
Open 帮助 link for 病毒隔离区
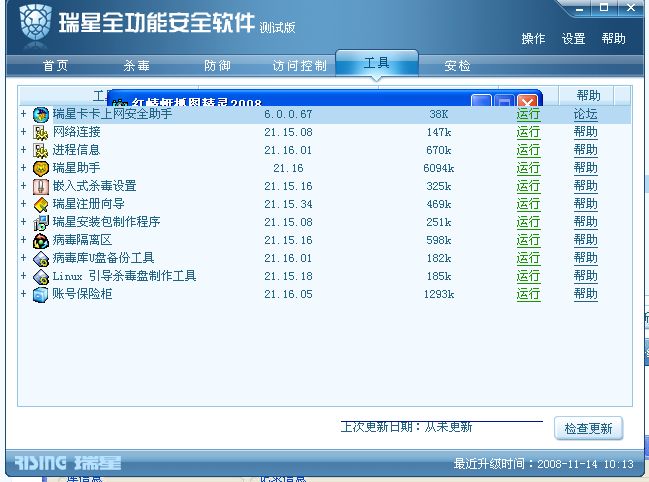tap(586, 240)
